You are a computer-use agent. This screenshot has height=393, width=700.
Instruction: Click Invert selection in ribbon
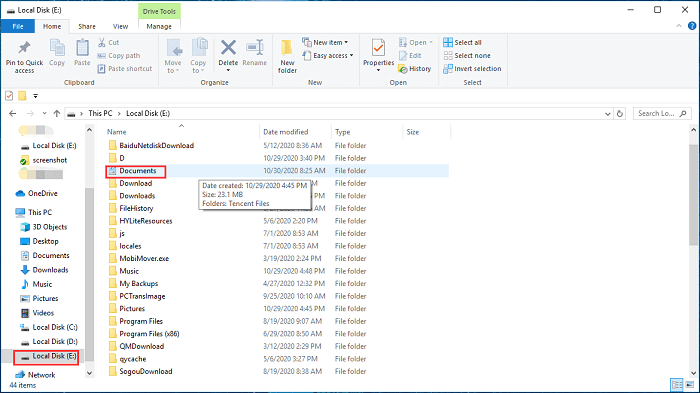coord(472,68)
